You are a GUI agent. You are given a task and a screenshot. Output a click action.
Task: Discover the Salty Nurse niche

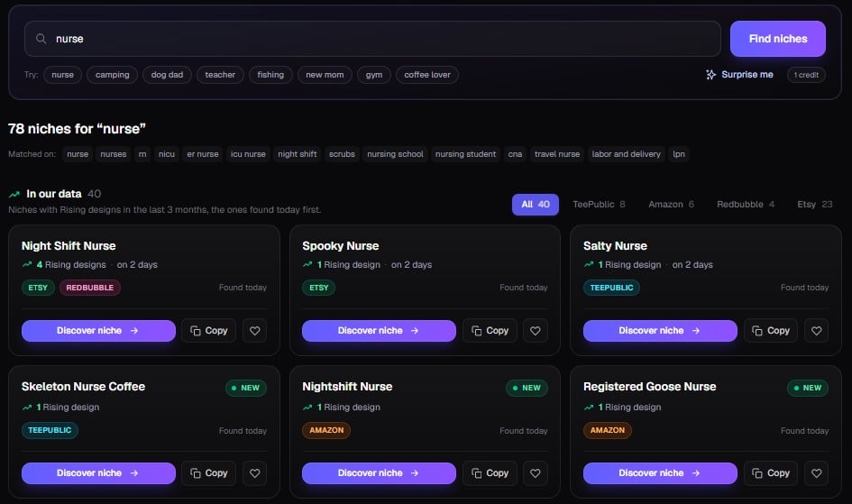660,330
